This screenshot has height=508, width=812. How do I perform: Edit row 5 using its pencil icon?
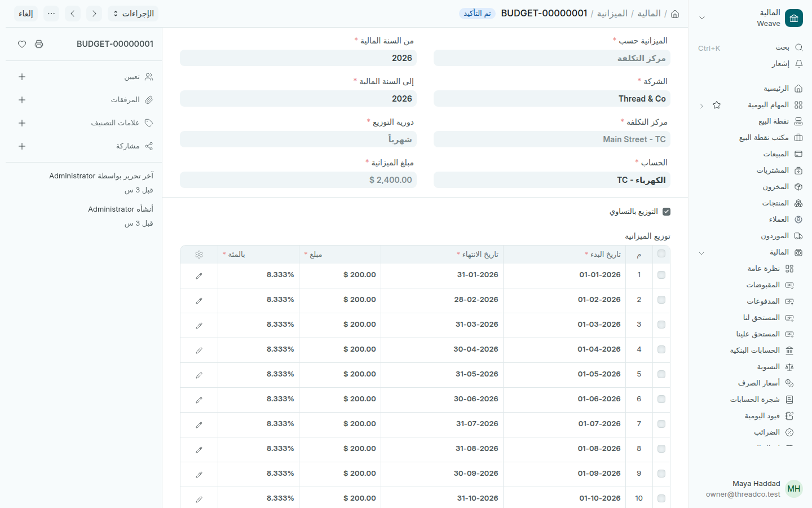pos(199,375)
